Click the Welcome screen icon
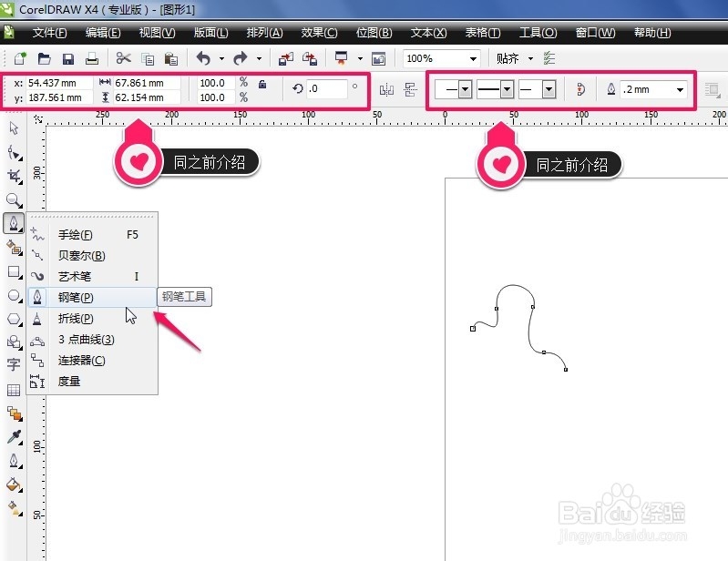 coord(378,59)
